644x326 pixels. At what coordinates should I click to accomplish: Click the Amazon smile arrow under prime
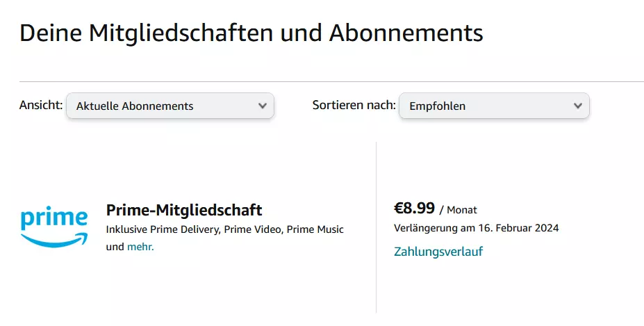[54, 240]
